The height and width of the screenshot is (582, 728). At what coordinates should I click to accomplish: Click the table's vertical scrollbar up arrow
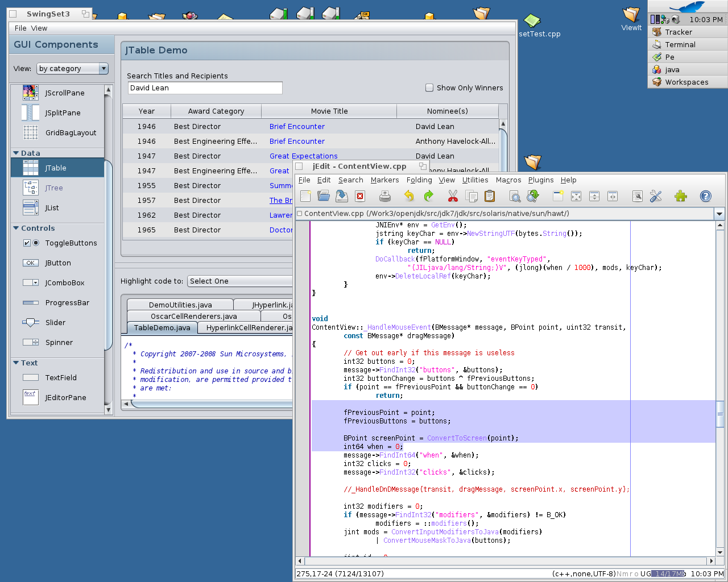[x=503, y=123]
